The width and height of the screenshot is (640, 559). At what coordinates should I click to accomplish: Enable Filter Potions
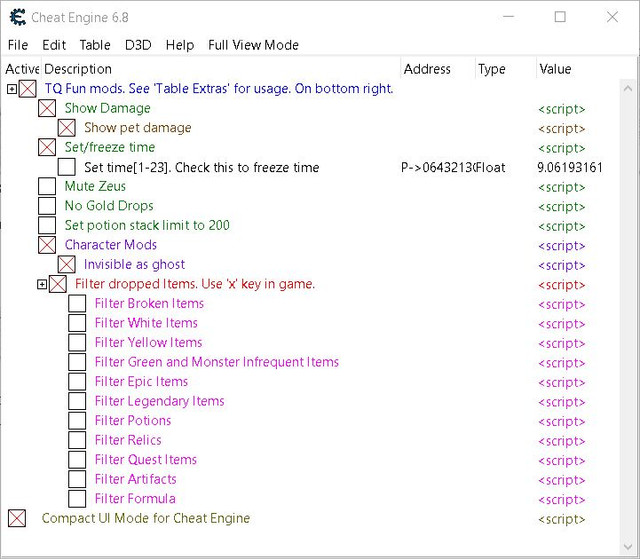(x=77, y=421)
